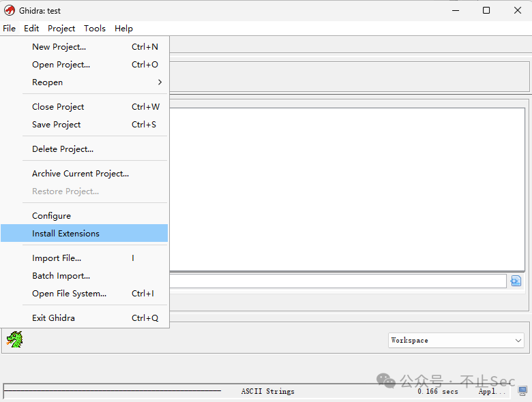Click the filter text field
Viewport: 532px width, 402px height.
pyautogui.click(x=338, y=281)
